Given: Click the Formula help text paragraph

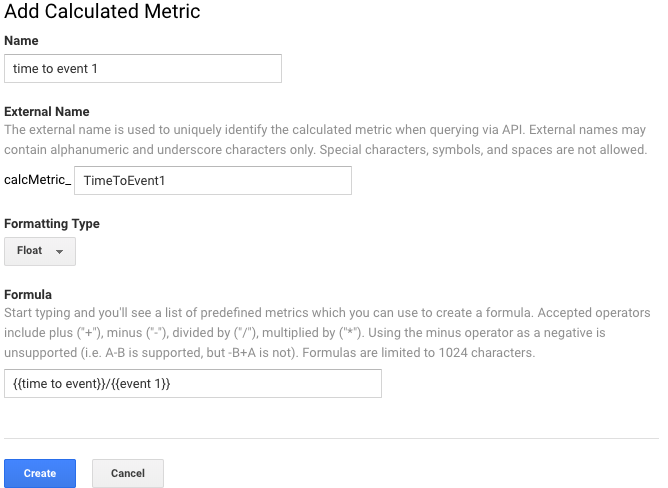Looking at the screenshot, I should pyautogui.click(x=327, y=332).
